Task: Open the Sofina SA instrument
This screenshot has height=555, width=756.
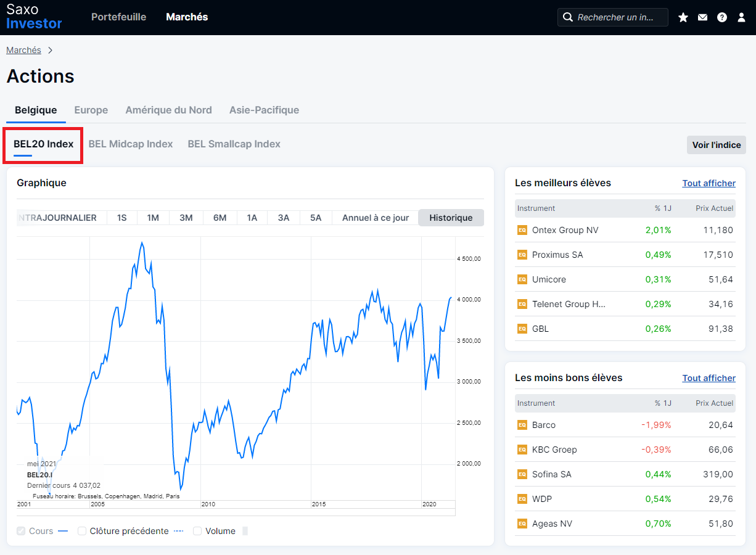Action: coord(551,474)
